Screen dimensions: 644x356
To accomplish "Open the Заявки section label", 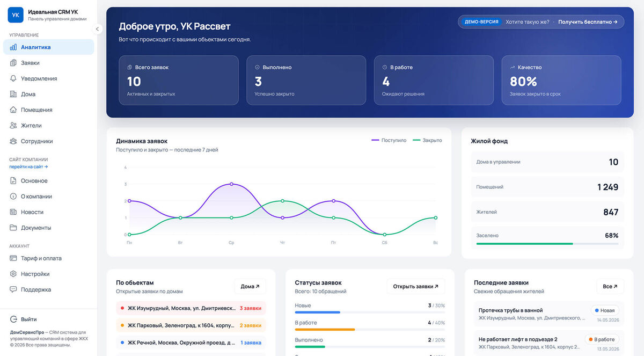I will [x=30, y=63].
